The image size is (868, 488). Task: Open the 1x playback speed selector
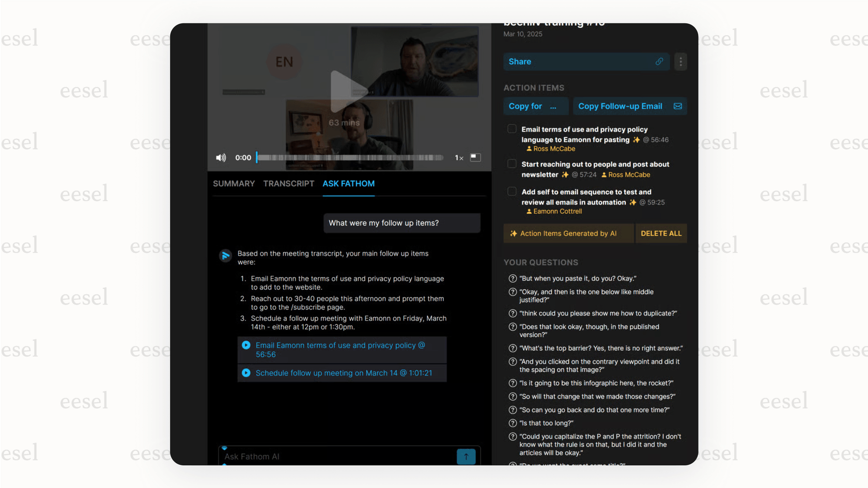click(459, 158)
